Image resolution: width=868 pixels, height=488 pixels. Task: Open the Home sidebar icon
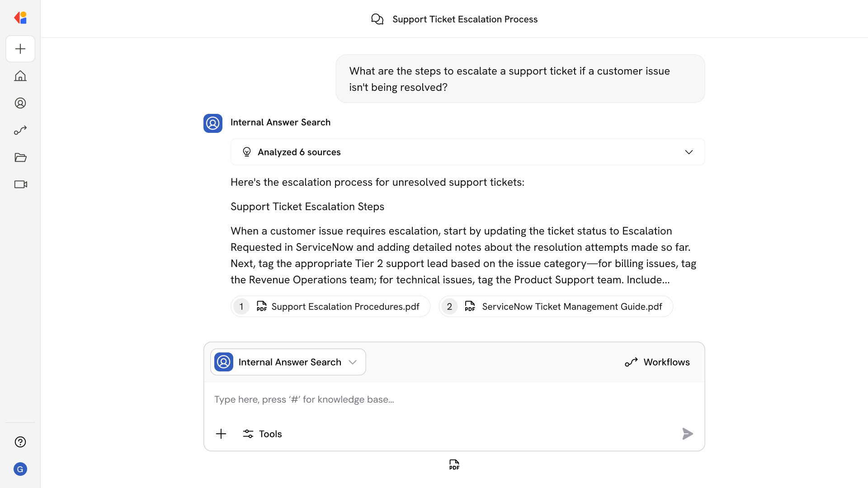(x=20, y=76)
